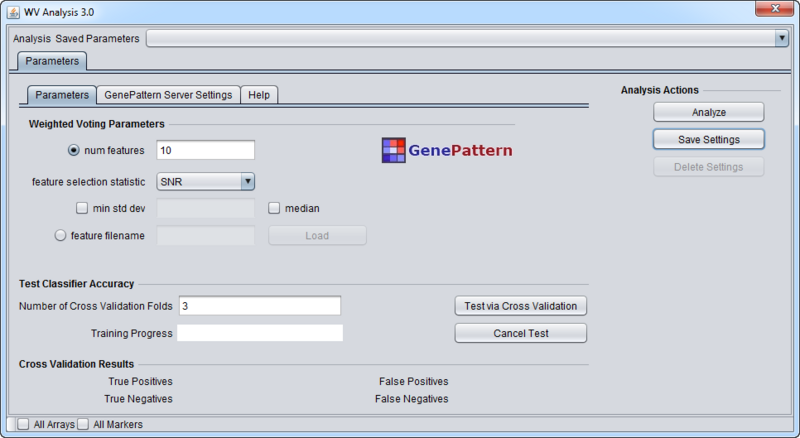Select the inner Parameters tab

tap(62, 95)
